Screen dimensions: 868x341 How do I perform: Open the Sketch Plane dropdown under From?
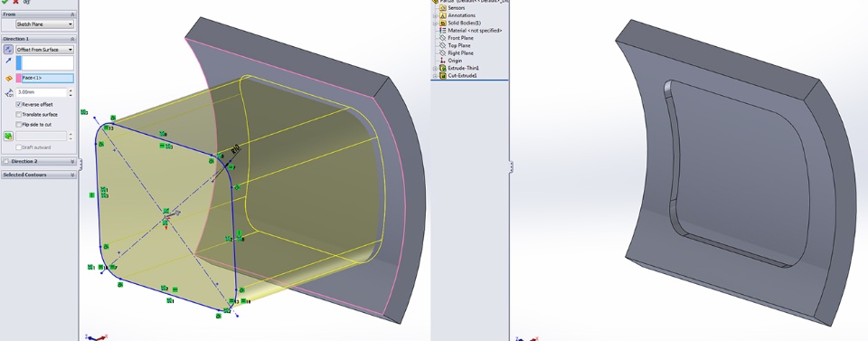(44, 24)
